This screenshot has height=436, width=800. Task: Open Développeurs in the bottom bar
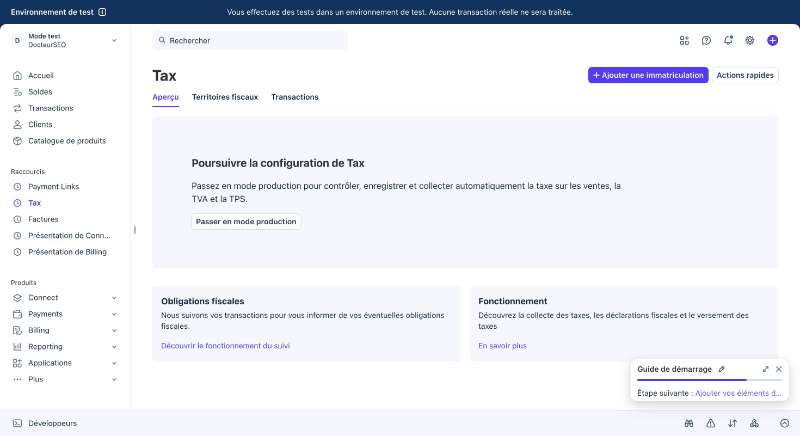pyautogui.click(x=45, y=423)
